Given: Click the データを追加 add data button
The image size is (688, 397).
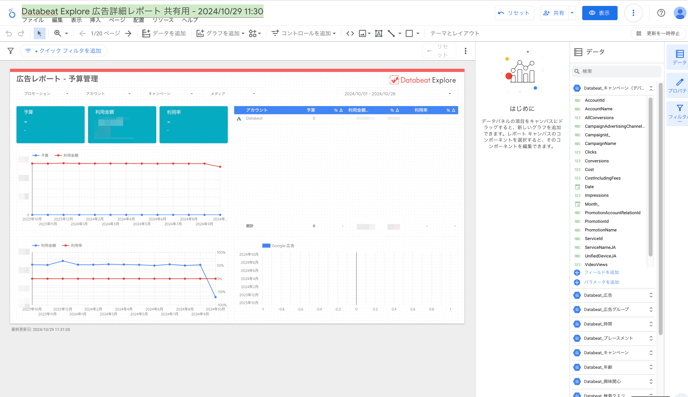Looking at the screenshot, I should 164,33.
